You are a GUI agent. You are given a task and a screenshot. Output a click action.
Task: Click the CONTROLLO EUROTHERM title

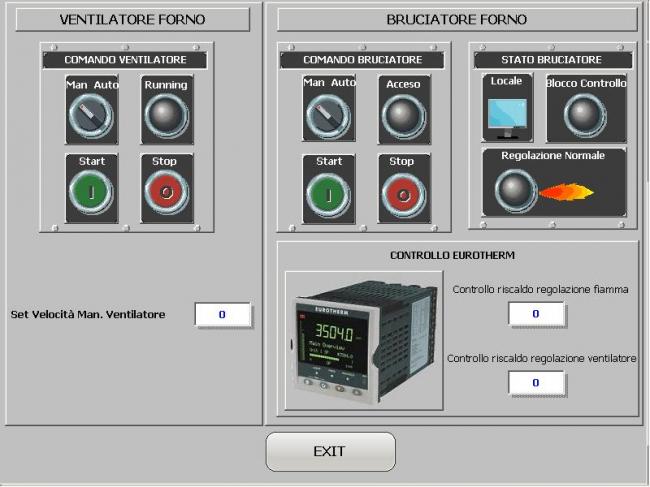(453, 255)
